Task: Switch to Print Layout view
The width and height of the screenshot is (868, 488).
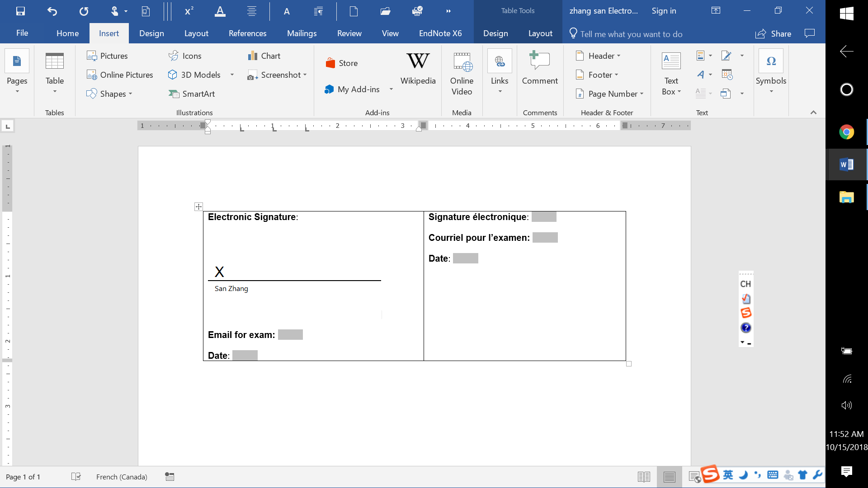Action: click(670, 477)
